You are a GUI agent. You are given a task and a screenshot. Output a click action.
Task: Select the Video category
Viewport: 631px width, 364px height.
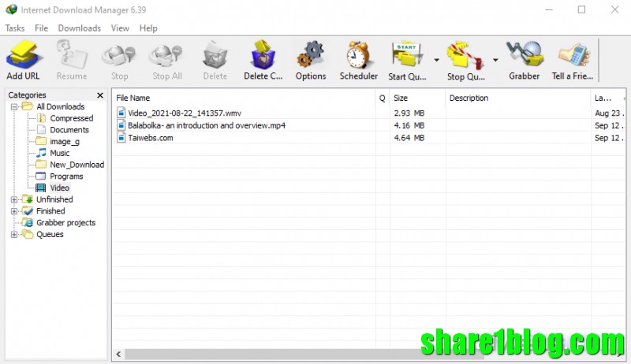[x=60, y=188]
